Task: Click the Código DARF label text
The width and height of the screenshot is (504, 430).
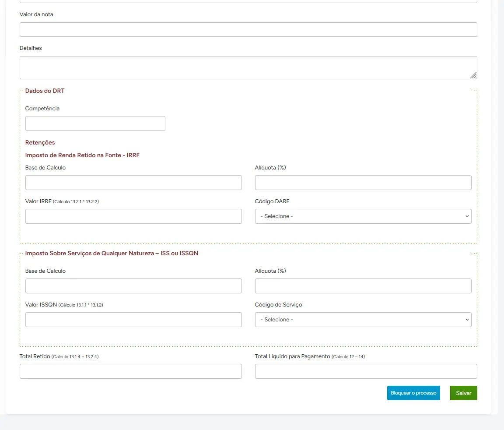Action: click(x=272, y=201)
